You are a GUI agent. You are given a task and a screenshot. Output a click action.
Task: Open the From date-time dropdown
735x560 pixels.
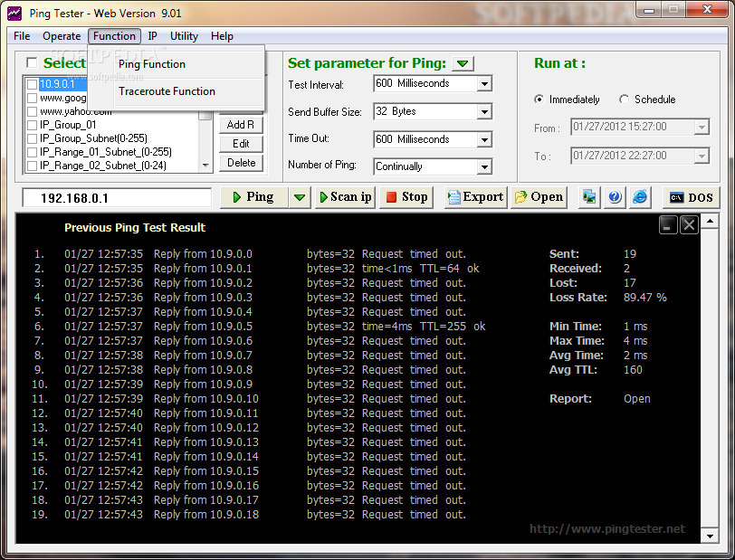[702, 127]
